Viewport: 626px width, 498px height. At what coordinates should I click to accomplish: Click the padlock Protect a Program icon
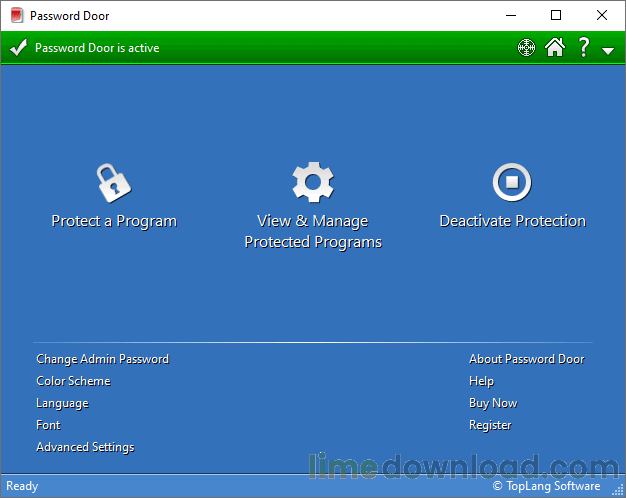[x=114, y=183]
